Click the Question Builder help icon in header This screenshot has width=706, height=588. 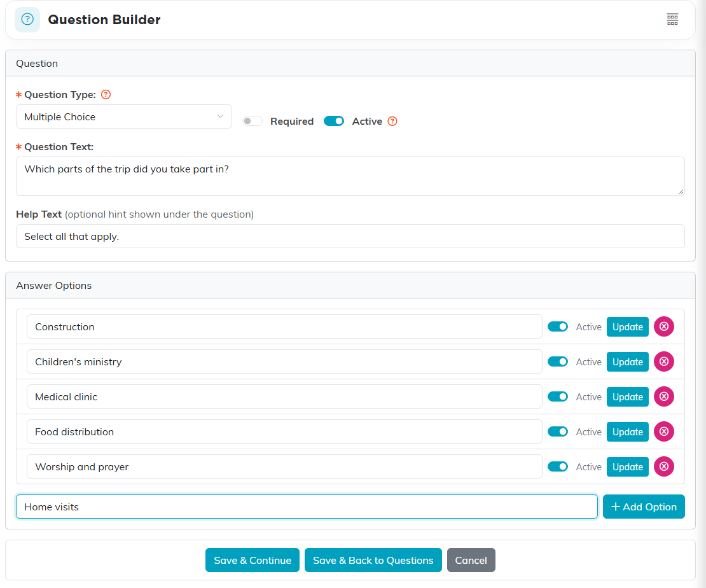27,19
